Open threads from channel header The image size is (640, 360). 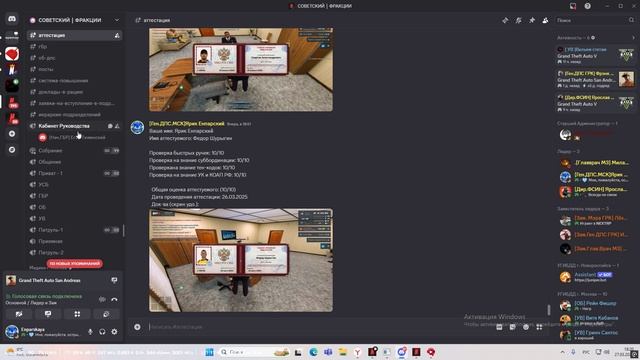tap(505, 20)
